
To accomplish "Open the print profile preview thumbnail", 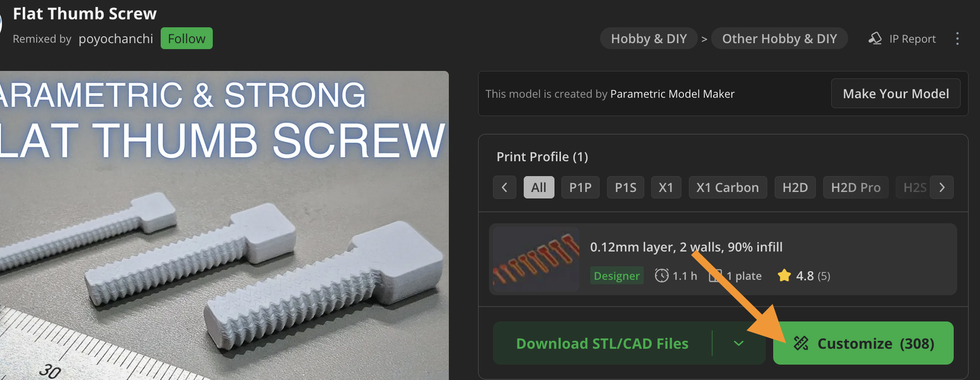I will tap(536, 259).
